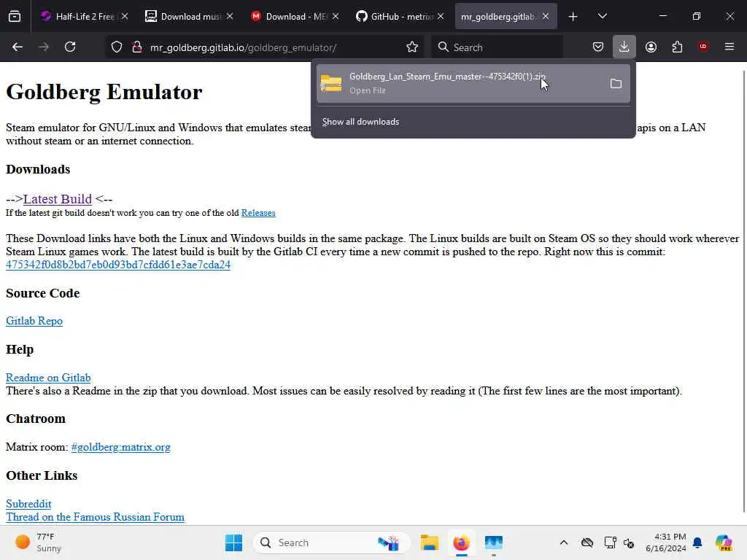
Task: Open File Explorer from taskbar
Action: [x=429, y=542]
